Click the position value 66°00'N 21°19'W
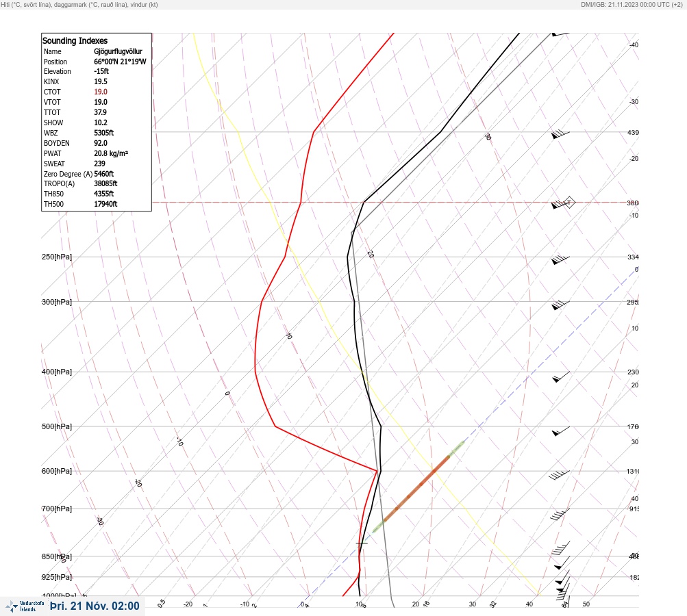687x616 pixels. tap(120, 62)
